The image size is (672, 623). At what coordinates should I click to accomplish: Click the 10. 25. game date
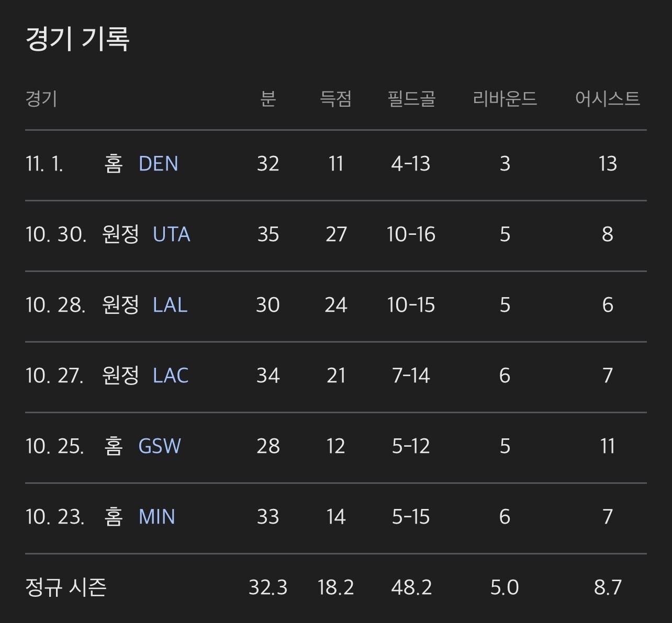55,446
